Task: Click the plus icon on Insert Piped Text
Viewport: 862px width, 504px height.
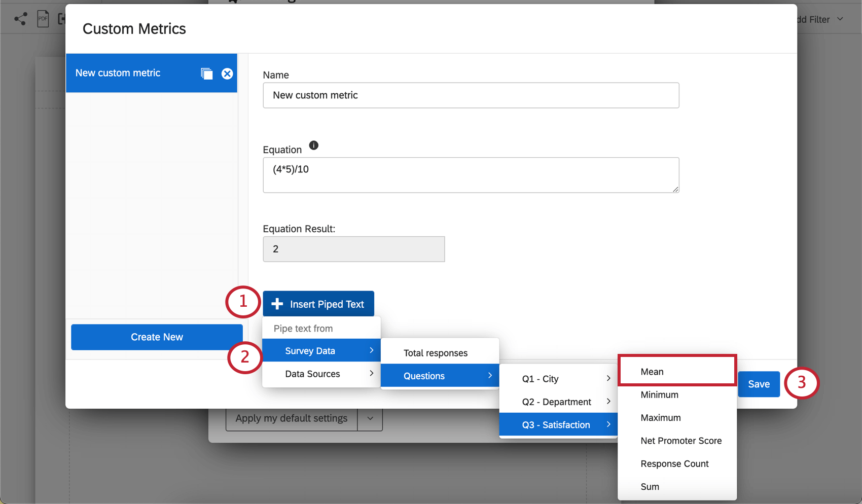Action: click(277, 303)
